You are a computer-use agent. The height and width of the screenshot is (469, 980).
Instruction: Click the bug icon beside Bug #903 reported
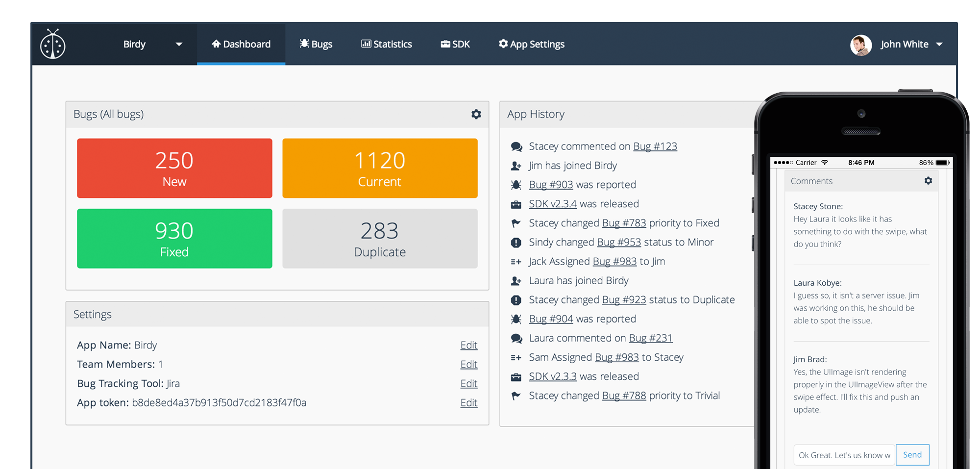516,185
